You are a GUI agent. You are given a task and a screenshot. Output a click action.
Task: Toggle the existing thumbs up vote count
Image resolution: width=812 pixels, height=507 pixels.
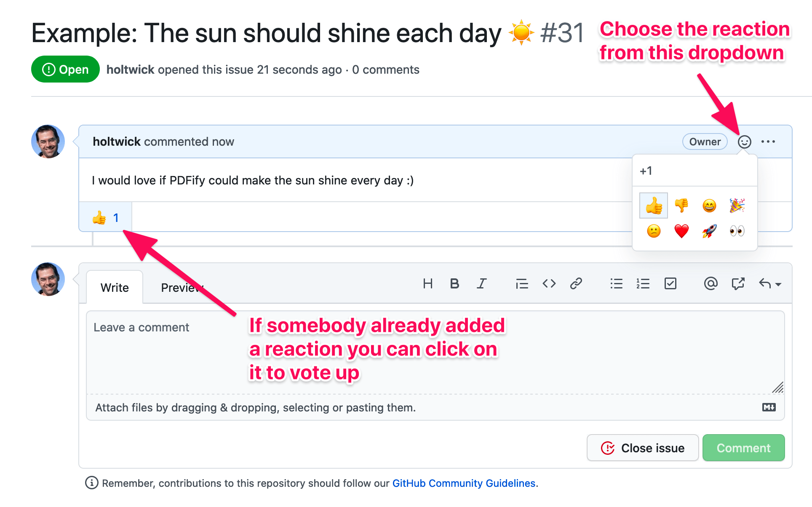105,218
